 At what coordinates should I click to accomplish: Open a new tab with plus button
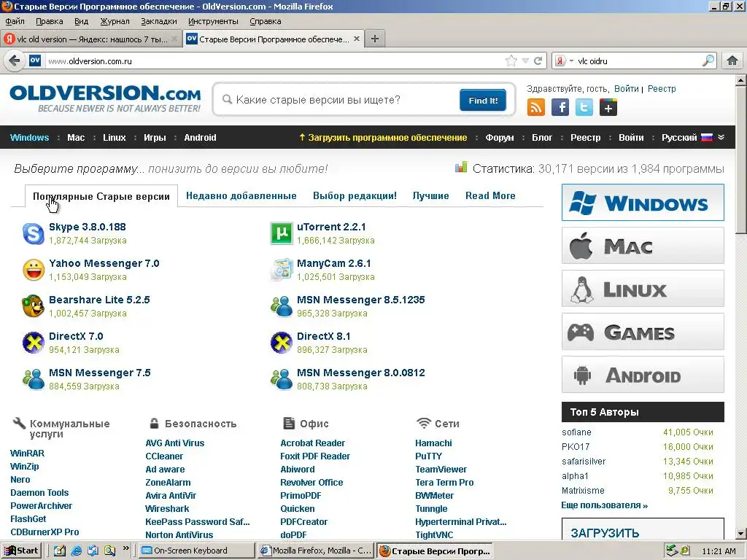point(375,39)
